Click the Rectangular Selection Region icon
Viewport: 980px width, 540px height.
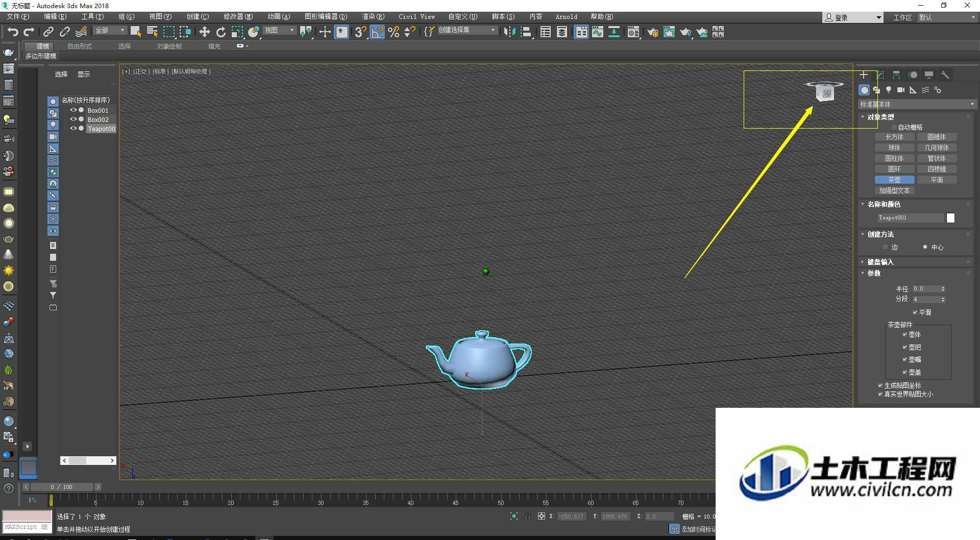tap(168, 32)
